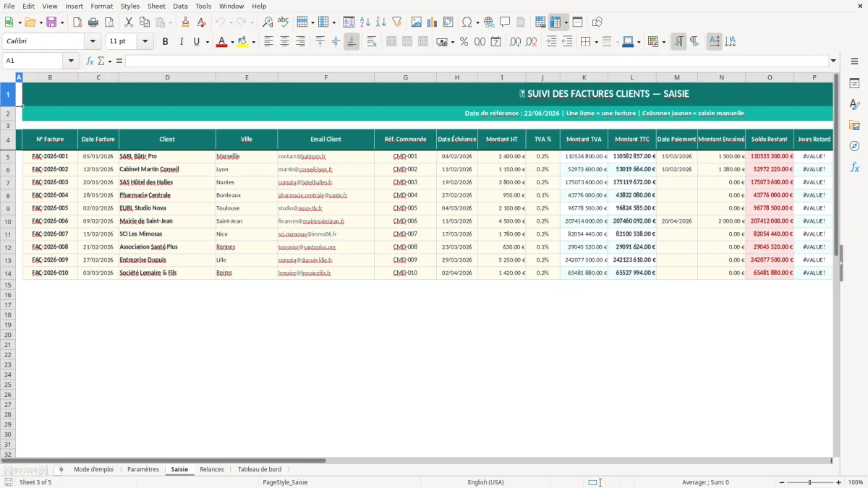
Task: Select row 10 header
Action: (x=8, y=221)
